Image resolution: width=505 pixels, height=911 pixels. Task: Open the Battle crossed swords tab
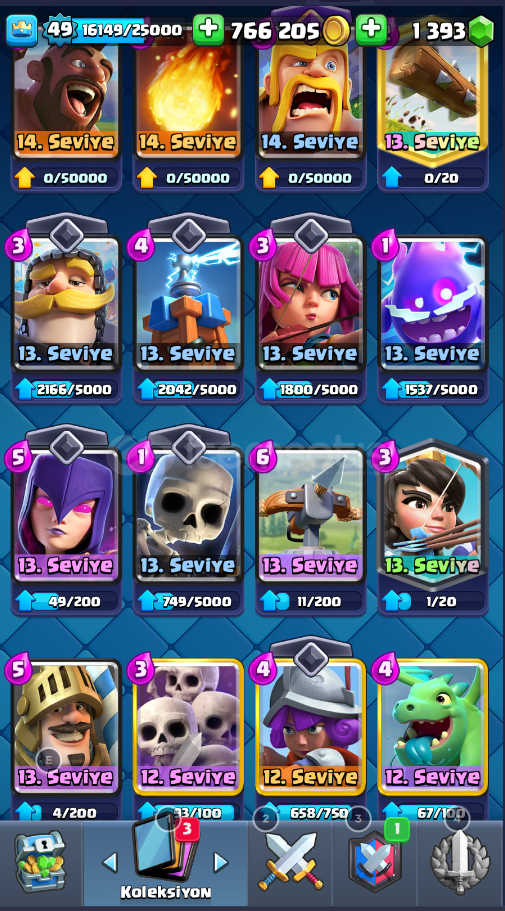[x=291, y=861]
